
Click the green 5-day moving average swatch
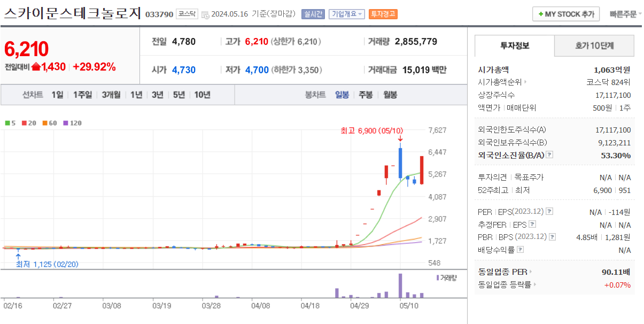click(7, 123)
